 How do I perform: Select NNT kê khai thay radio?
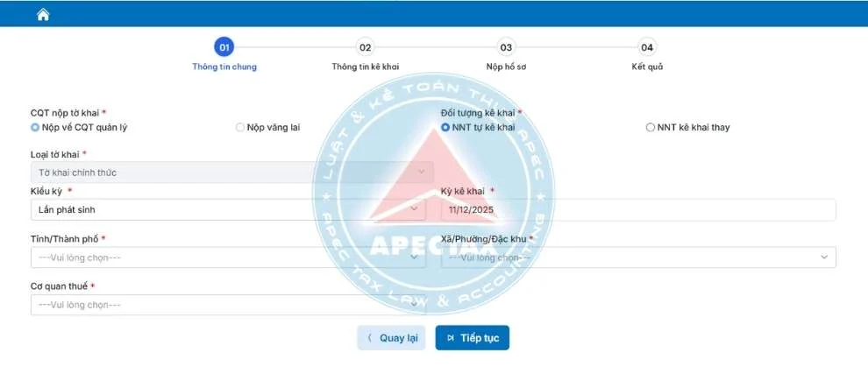pos(651,128)
